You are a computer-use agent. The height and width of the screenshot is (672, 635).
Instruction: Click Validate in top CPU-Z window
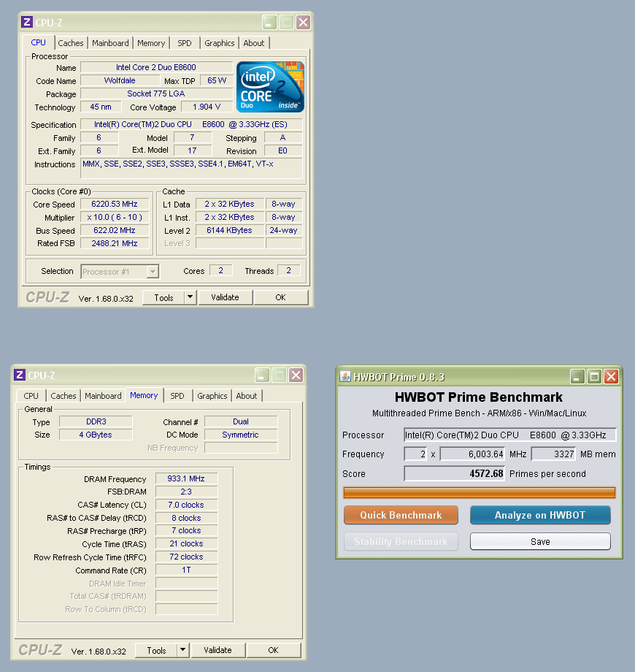tap(225, 297)
